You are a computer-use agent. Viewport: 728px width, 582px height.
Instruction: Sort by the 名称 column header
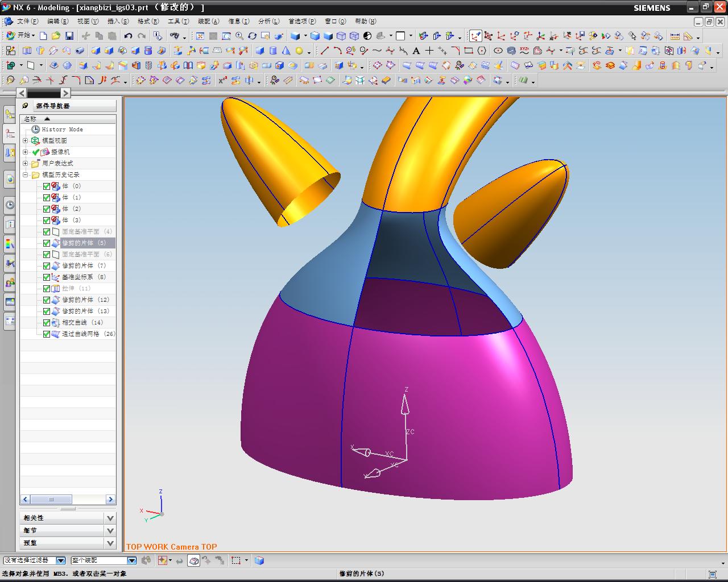click(68, 119)
